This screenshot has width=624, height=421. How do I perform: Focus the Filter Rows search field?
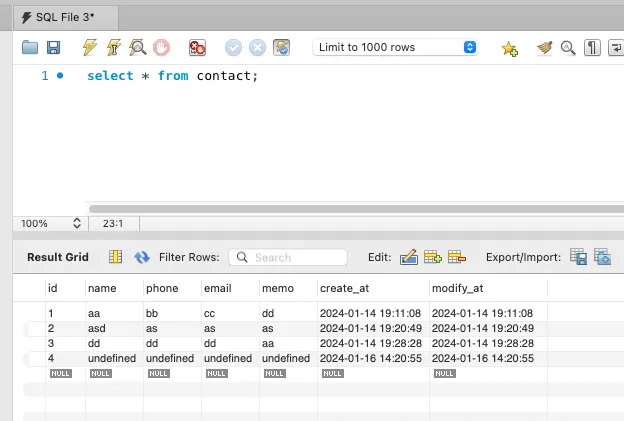(x=288, y=257)
